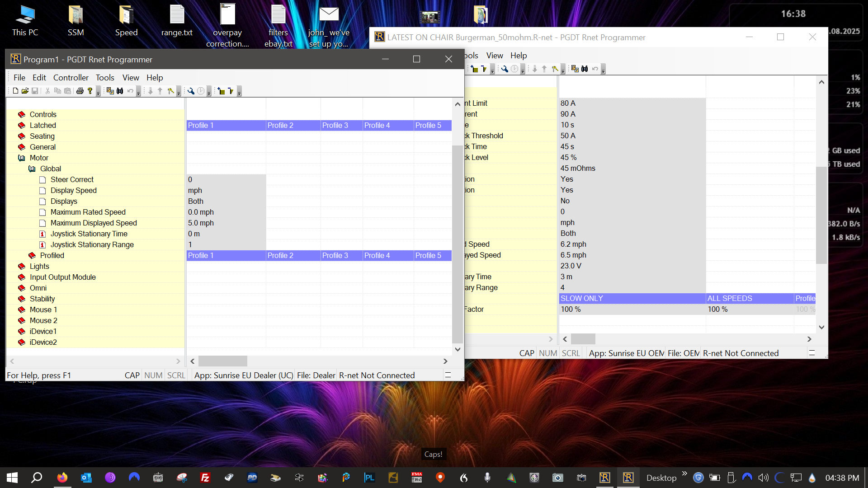The width and height of the screenshot is (868, 488).
Task: Click the Profile 3 column header
Action: [x=335, y=125]
